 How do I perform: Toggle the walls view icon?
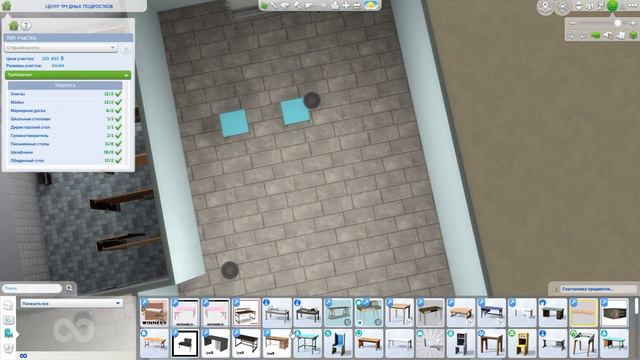coord(590,6)
